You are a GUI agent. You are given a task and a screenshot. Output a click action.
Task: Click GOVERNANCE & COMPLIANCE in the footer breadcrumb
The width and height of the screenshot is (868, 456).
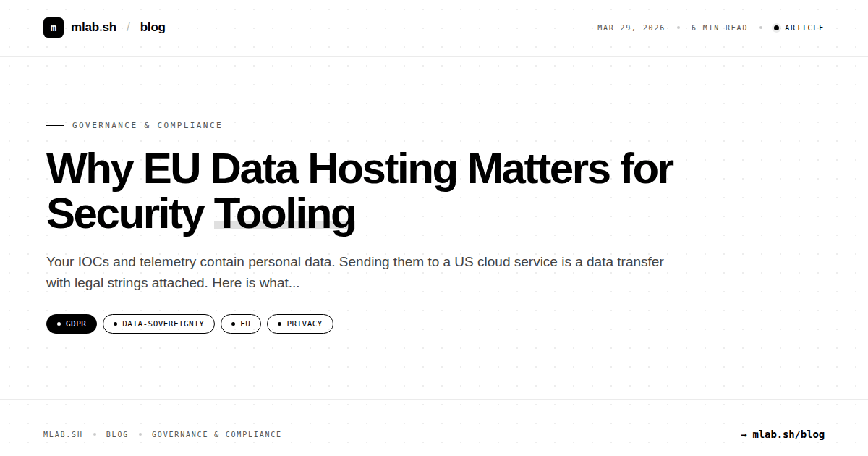point(216,434)
